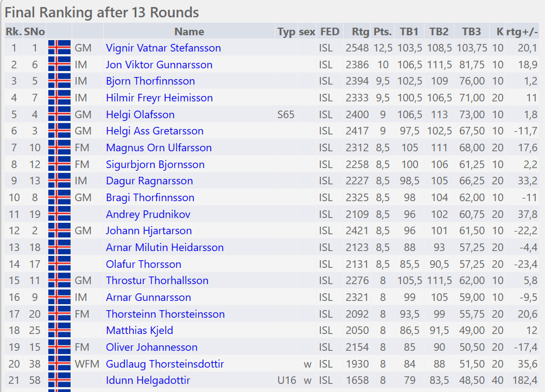Open Bjorn Thorfinnsson's player link

(150, 81)
